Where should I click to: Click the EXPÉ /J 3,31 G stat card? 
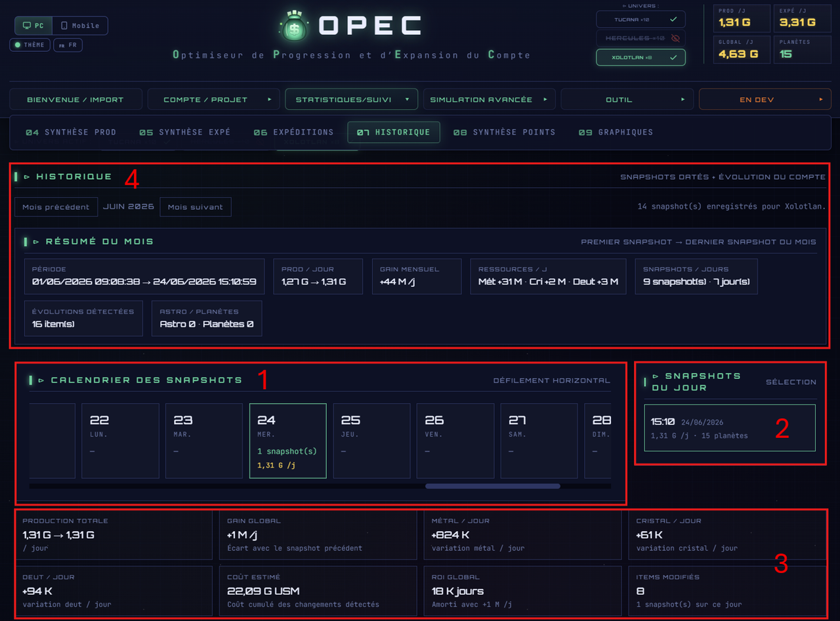(x=802, y=18)
